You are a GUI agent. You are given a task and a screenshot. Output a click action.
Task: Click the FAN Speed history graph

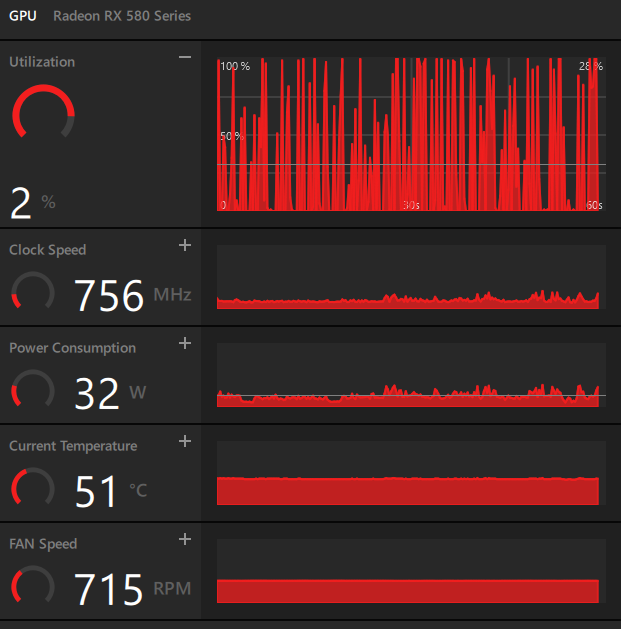[411, 570]
